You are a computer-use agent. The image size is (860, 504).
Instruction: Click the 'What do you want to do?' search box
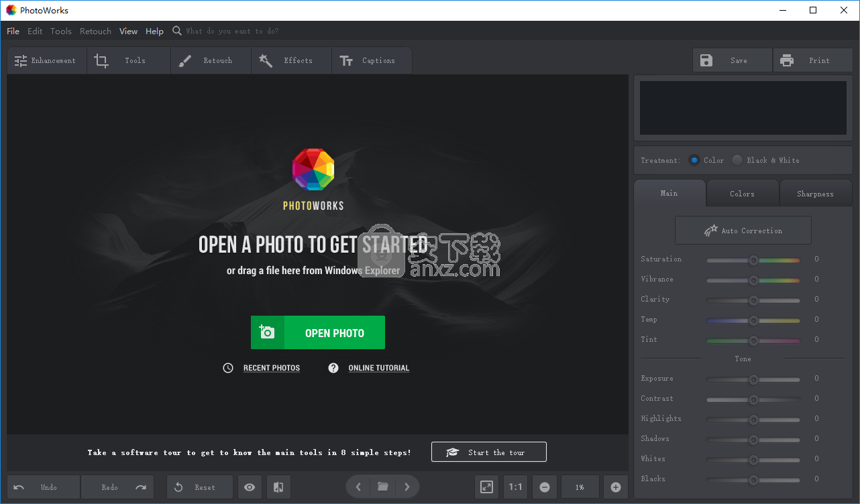pyautogui.click(x=231, y=31)
